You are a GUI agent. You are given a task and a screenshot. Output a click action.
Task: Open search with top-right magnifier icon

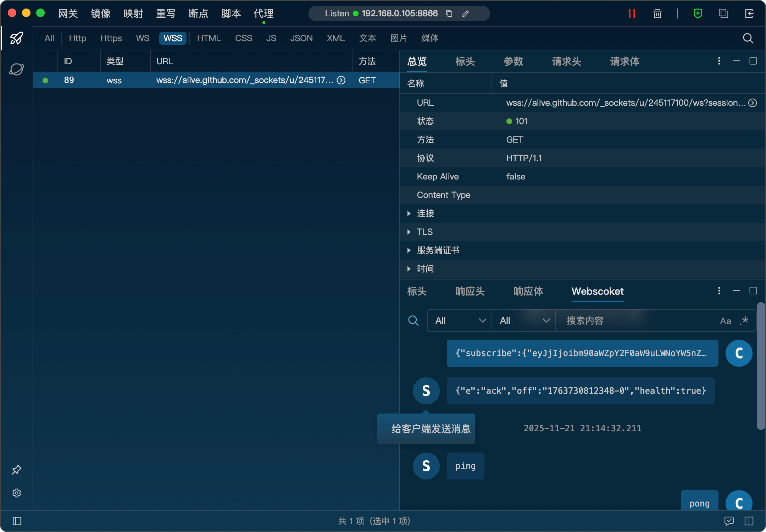click(748, 38)
